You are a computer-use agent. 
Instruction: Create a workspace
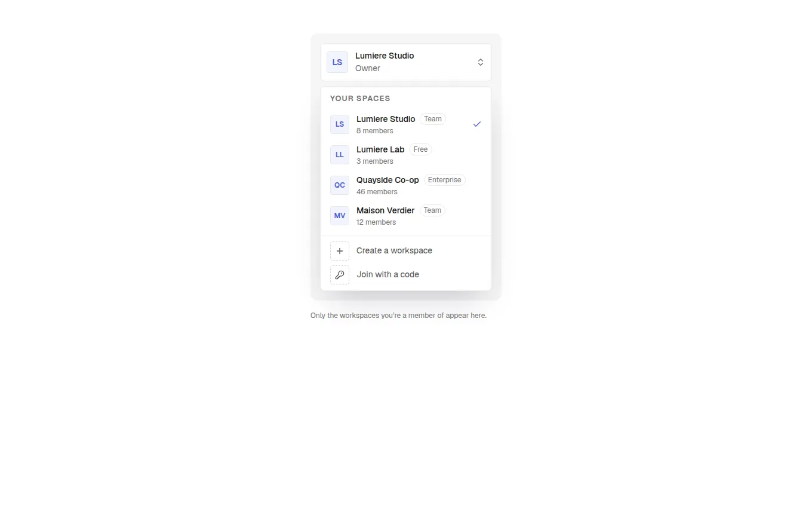[406, 251]
